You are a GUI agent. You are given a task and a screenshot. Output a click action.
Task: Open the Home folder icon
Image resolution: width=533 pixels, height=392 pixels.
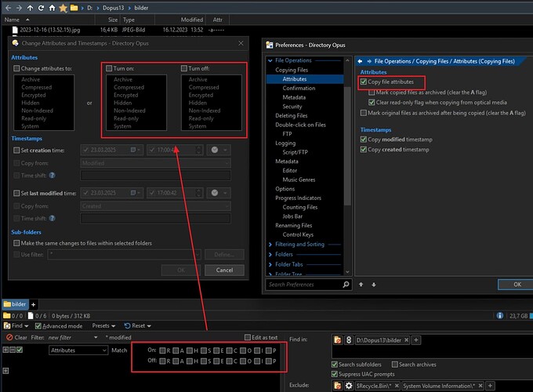pyautogui.click(x=52, y=8)
